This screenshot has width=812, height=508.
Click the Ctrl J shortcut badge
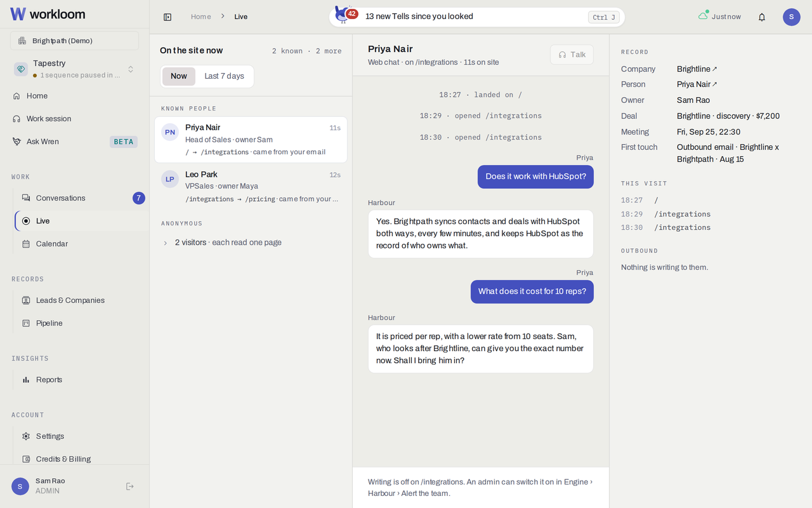pyautogui.click(x=604, y=17)
